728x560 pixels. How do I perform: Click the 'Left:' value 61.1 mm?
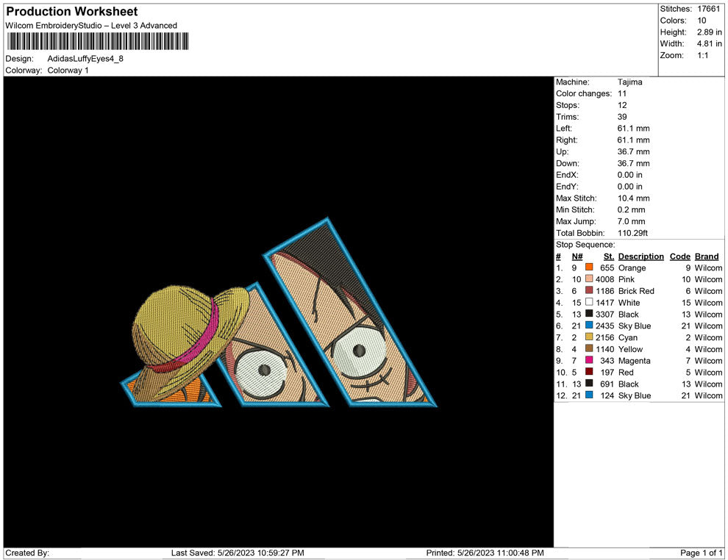(x=633, y=128)
